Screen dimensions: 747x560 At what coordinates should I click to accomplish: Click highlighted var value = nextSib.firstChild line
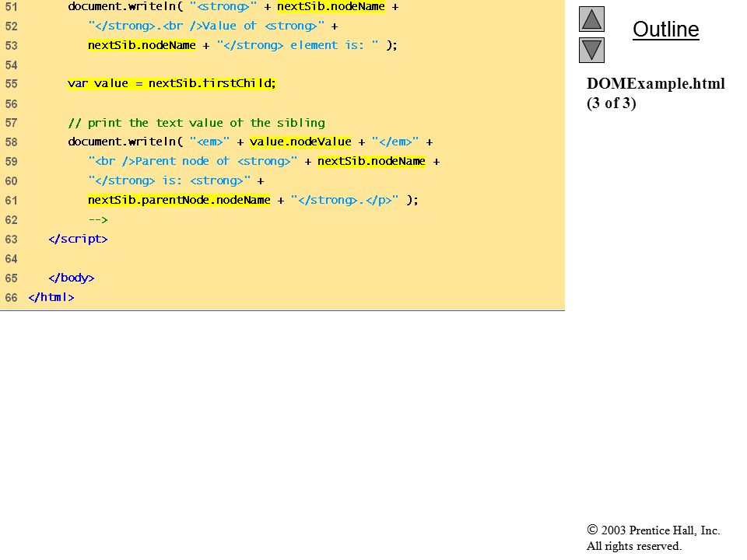coord(171,84)
